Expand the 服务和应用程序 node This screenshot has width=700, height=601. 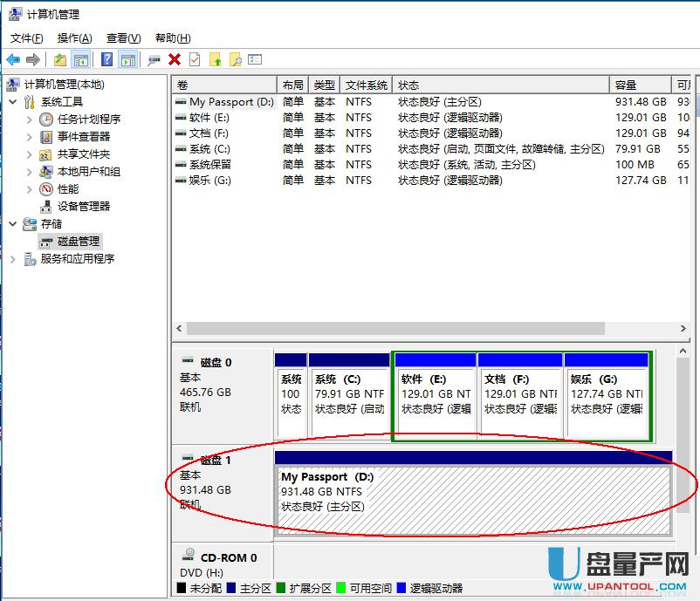tap(13, 259)
